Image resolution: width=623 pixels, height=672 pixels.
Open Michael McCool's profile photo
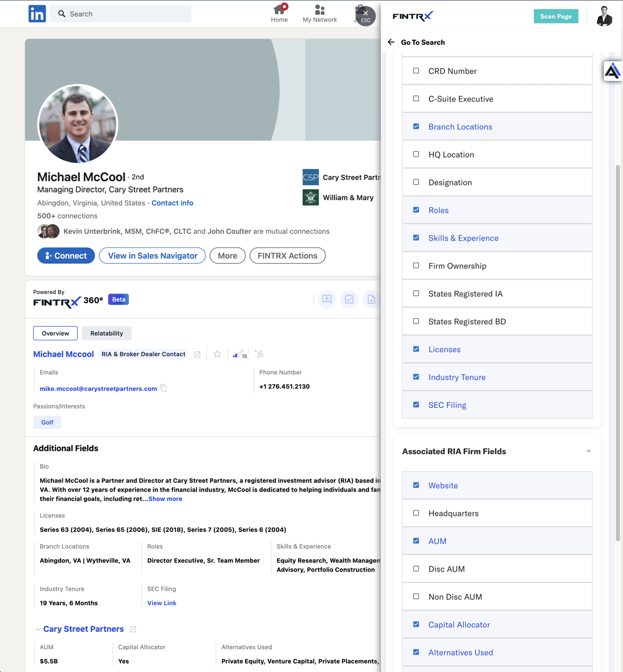[x=77, y=123]
